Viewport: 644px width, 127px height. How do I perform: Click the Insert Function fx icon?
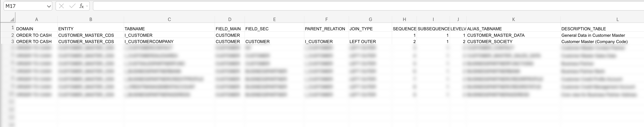(x=81, y=6)
